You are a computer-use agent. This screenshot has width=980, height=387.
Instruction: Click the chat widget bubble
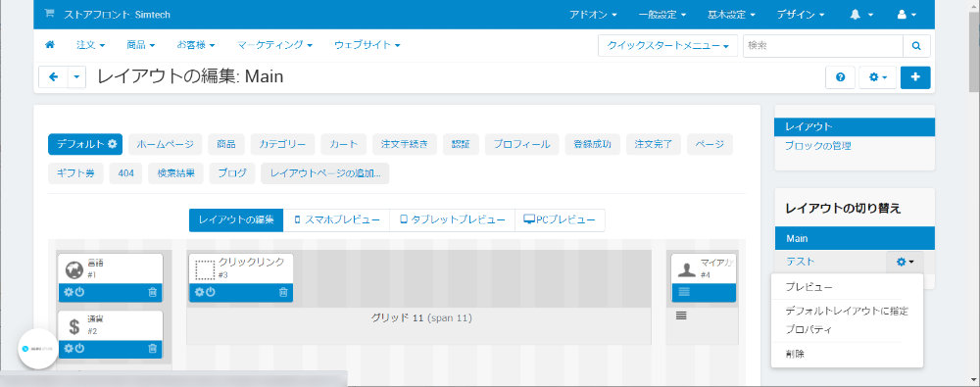coord(38,348)
